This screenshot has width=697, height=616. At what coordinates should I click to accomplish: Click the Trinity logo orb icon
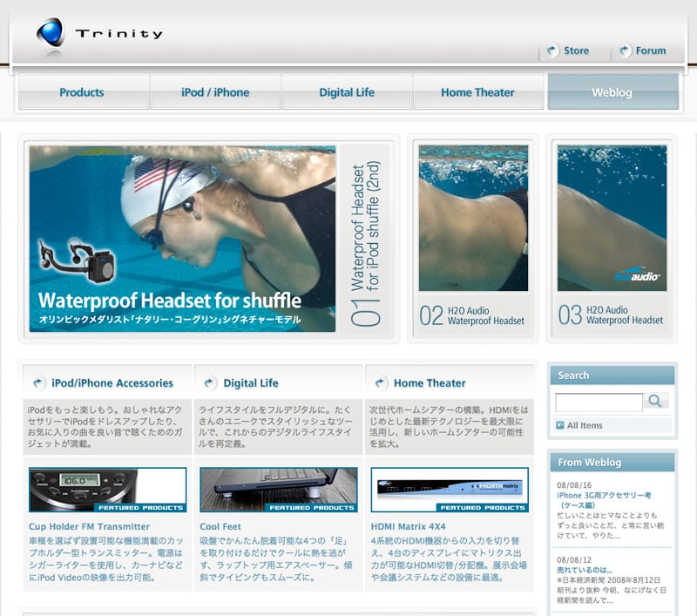(x=51, y=32)
